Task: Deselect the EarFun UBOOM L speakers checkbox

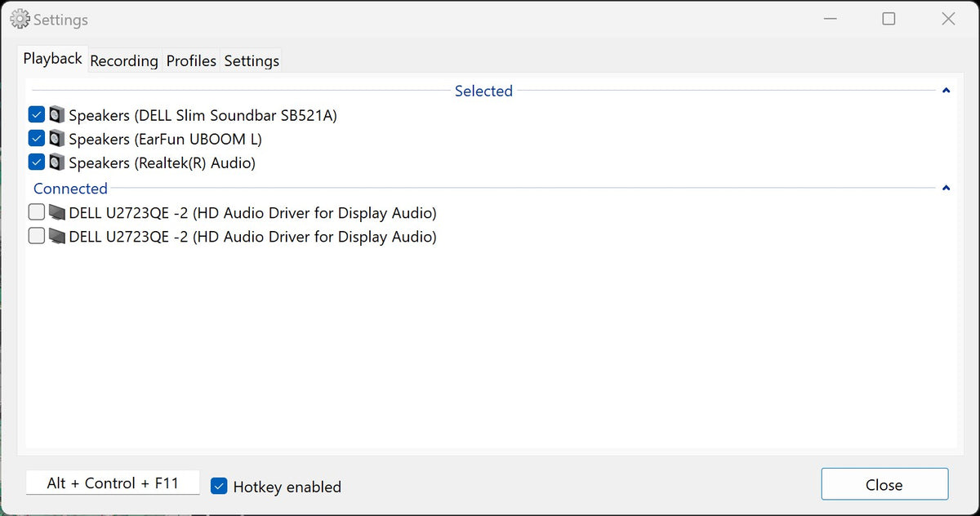Action: pyautogui.click(x=36, y=139)
